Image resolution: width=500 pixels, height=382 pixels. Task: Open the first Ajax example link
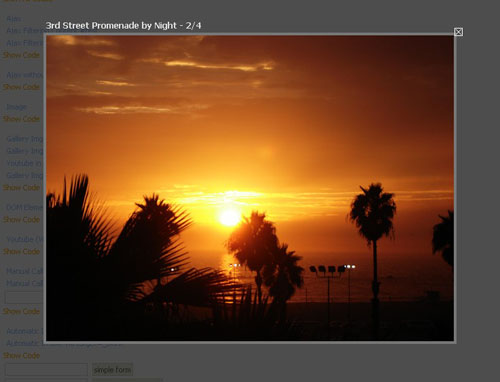pos(14,19)
